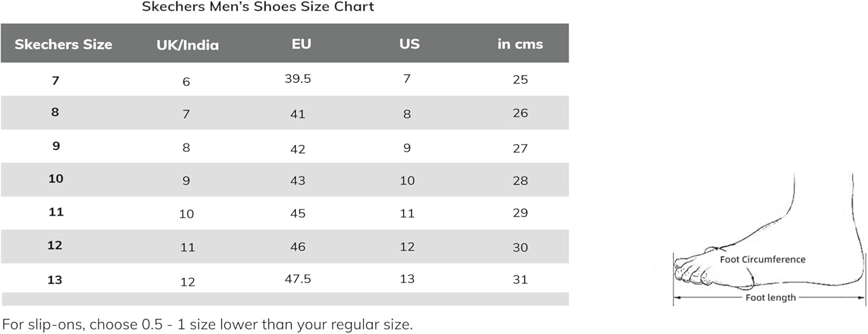This screenshot has height=334, width=868.
Task: Click the Foot Circumference label
Action: tap(762, 259)
